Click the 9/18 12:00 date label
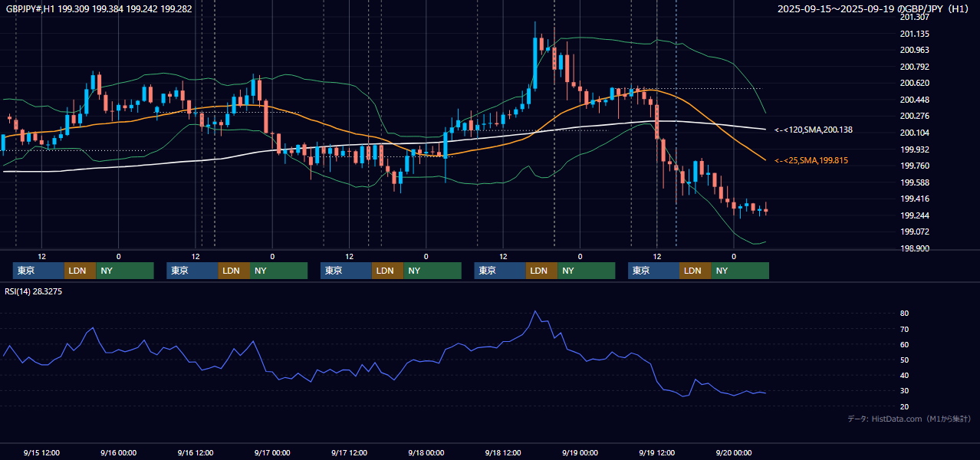 tap(503, 452)
